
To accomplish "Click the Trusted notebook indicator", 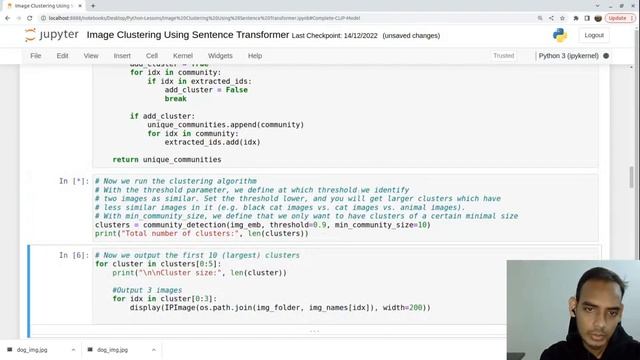I will pos(503,56).
